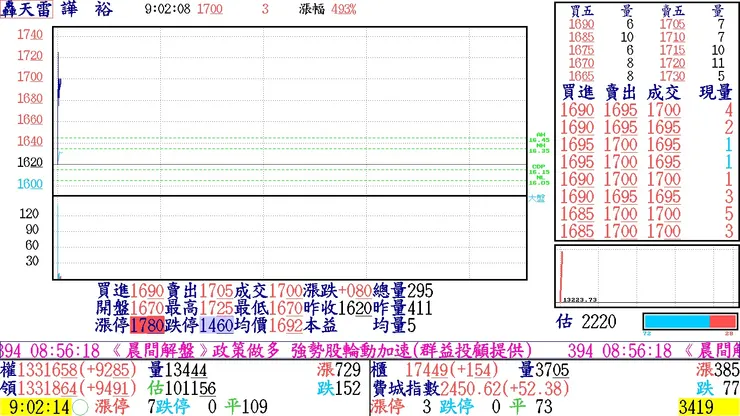Click the 平 109 unchanged count
Viewport: 740px width, 416px height.
245,407
